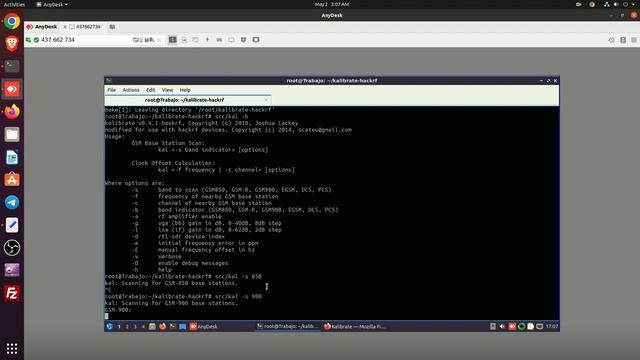Close the kalibrate-hackrf terminal tab
Viewport: 640px width, 360px height.
point(266,100)
